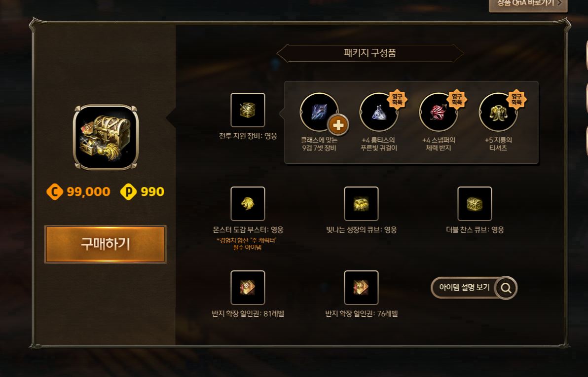Click the 반지 확장 할인권: 76레벨 icon

(x=361, y=287)
